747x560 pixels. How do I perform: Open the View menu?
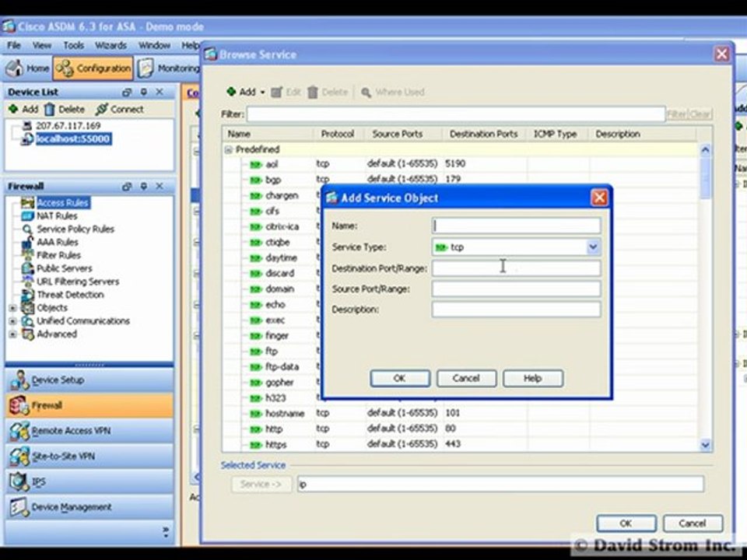click(x=42, y=45)
